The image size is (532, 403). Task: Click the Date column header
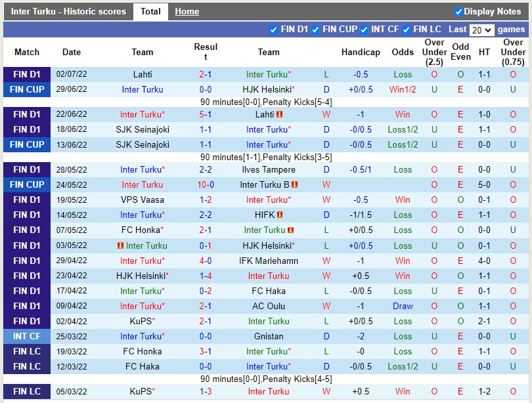pyautogui.click(x=72, y=53)
